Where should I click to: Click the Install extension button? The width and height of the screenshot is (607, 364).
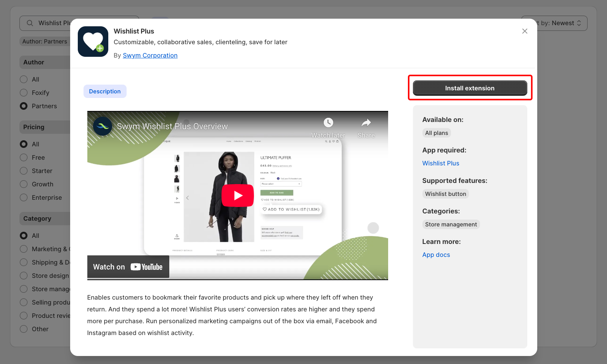470,88
